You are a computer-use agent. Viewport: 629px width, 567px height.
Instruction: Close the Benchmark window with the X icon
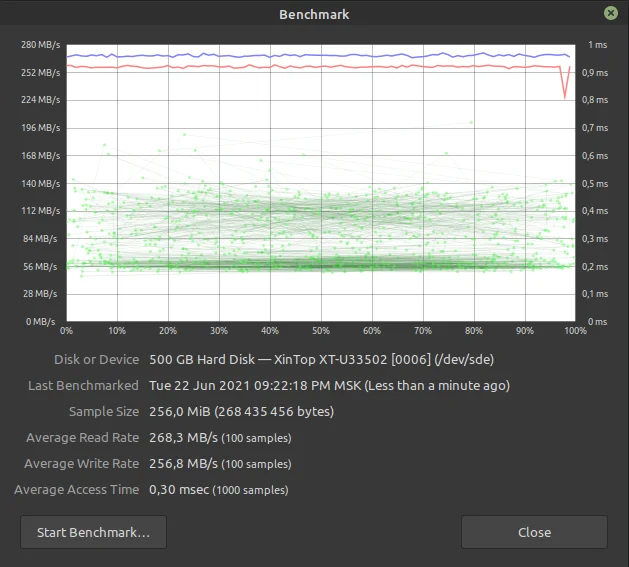pos(611,13)
